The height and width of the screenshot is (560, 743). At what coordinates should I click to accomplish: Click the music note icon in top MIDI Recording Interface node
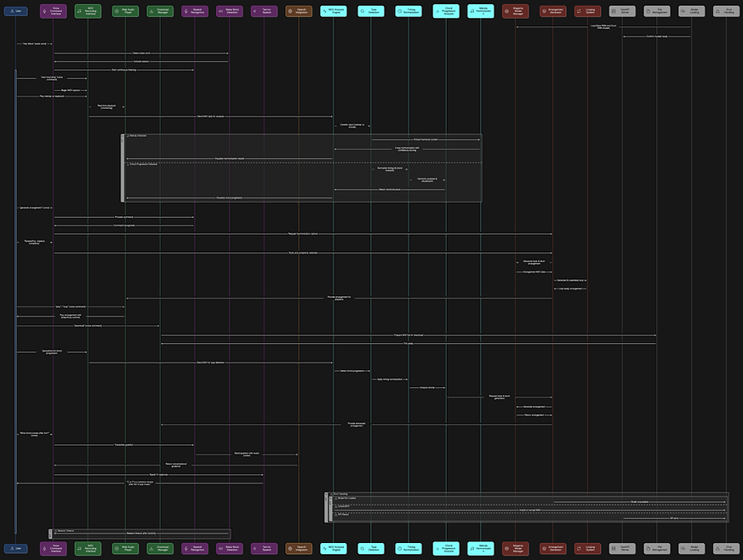pyautogui.click(x=79, y=11)
